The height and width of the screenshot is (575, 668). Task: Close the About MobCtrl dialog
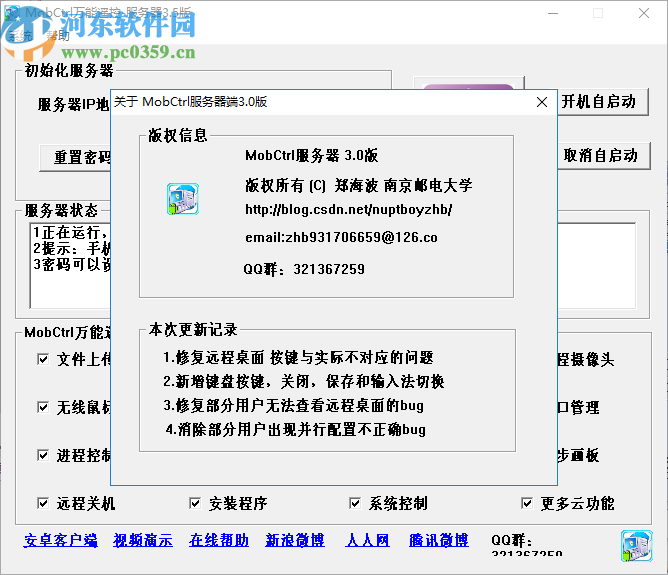click(x=541, y=102)
